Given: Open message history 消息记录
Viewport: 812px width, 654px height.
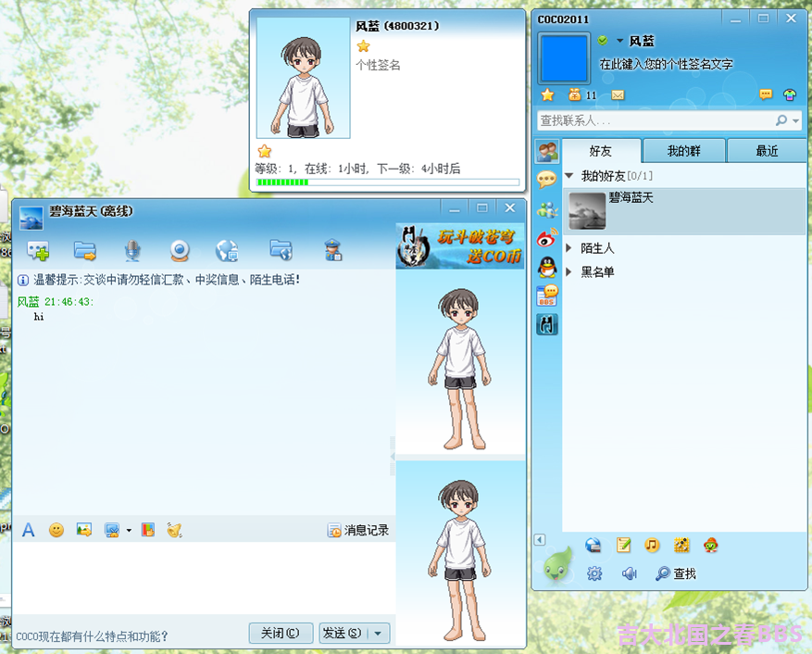Looking at the screenshot, I should pyautogui.click(x=357, y=530).
